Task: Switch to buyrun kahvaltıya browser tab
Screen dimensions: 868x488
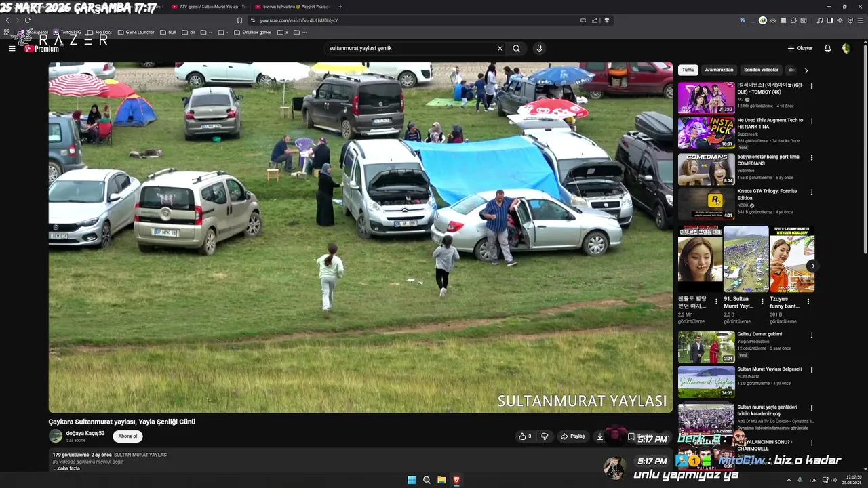Action: click(292, 7)
